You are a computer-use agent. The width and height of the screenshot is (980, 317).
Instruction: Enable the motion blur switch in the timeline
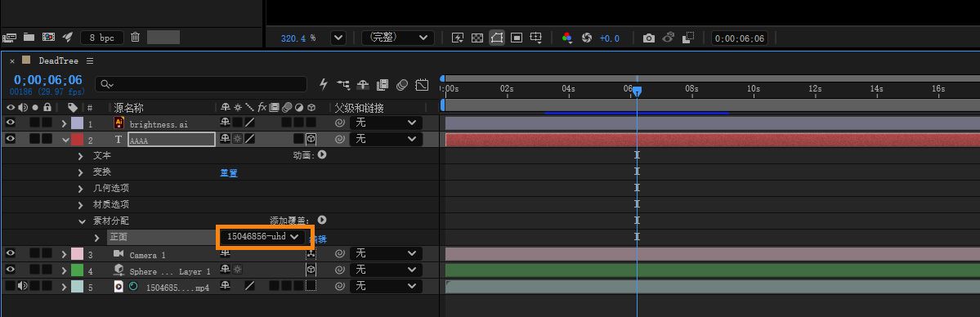tap(402, 84)
